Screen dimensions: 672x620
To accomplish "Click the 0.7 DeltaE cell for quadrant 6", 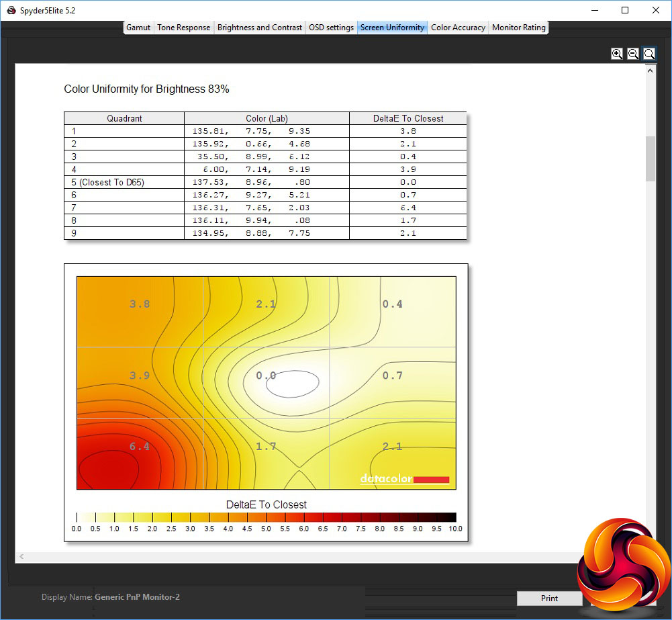I will 408,195.
